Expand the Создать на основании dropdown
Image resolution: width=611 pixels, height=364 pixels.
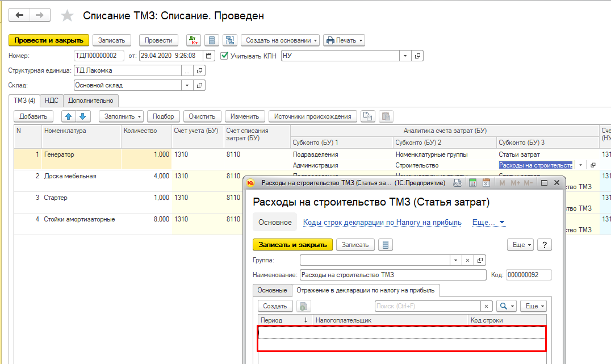click(315, 40)
